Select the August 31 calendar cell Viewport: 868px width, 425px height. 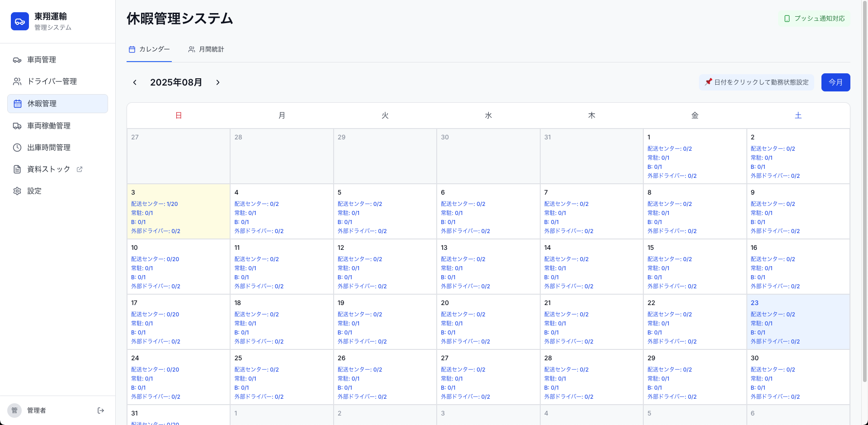click(179, 415)
